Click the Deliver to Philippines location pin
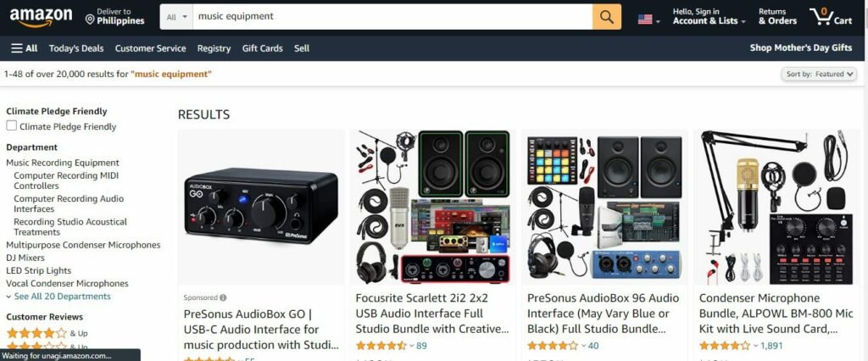This screenshot has height=361, width=868. pyautogui.click(x=90, y=20)
